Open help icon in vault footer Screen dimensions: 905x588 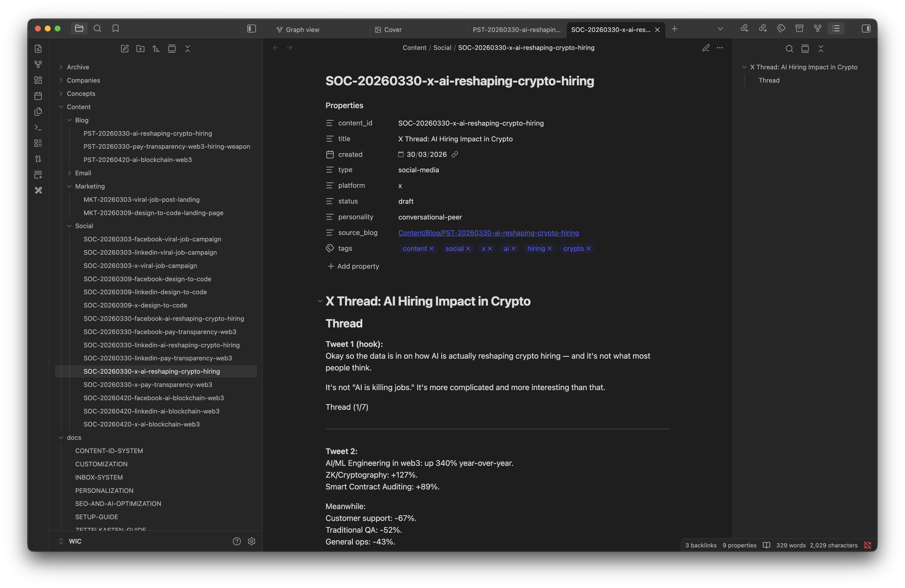coord(237,541)
